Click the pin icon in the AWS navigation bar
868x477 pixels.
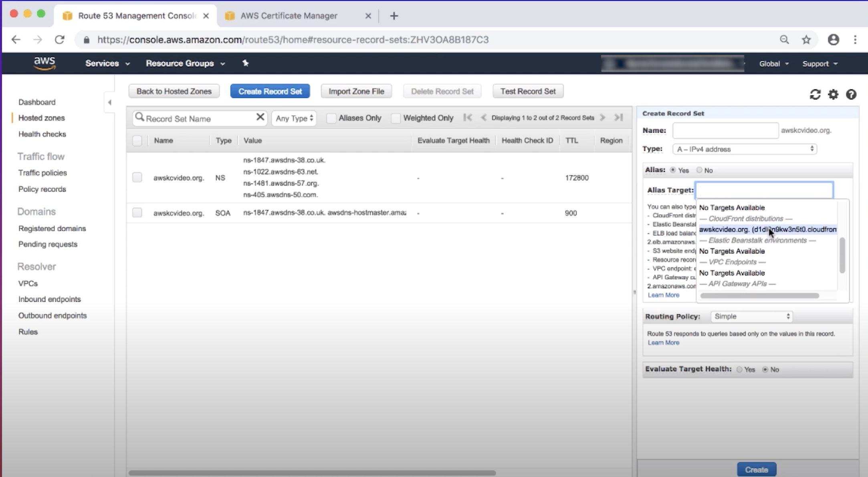[x=245, y=63]
